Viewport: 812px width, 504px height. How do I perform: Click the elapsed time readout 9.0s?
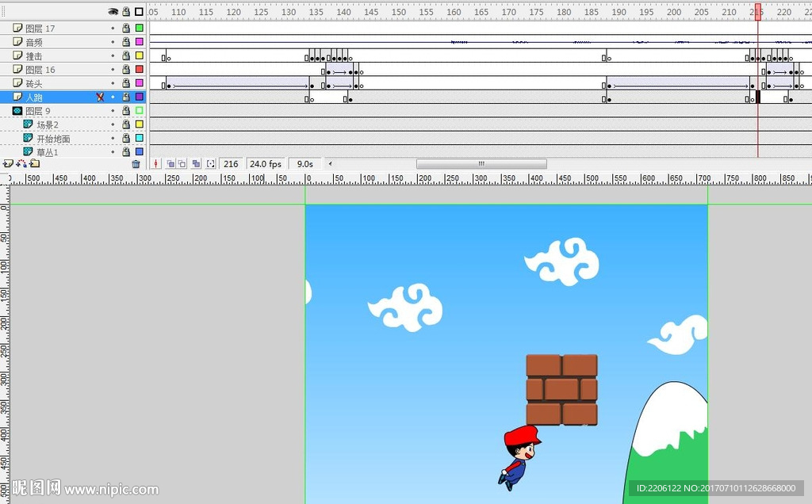(x=305, y=163)
